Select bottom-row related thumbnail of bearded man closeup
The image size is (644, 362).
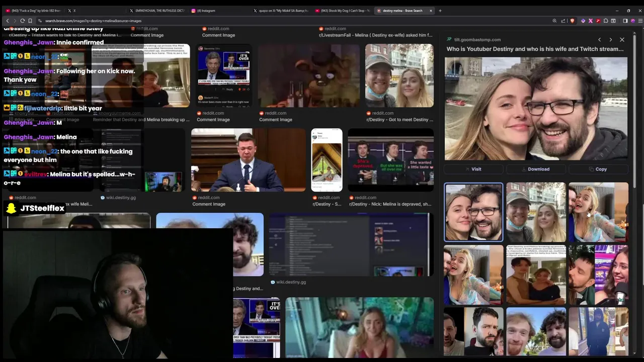(x=473, y=332)
